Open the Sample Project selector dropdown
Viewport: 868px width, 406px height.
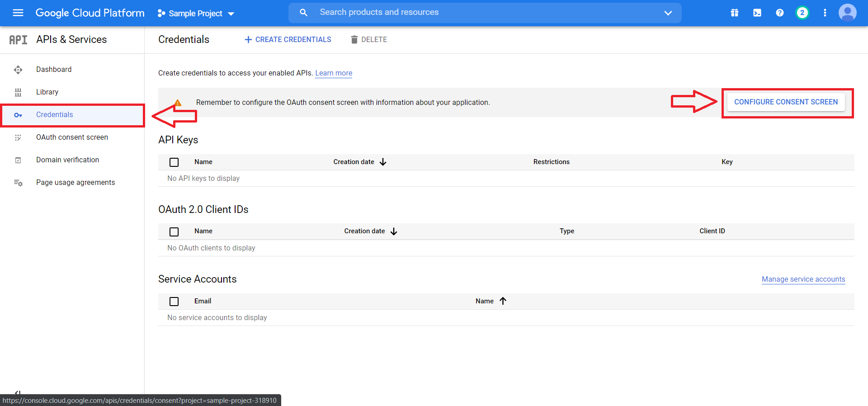[196, 14]
